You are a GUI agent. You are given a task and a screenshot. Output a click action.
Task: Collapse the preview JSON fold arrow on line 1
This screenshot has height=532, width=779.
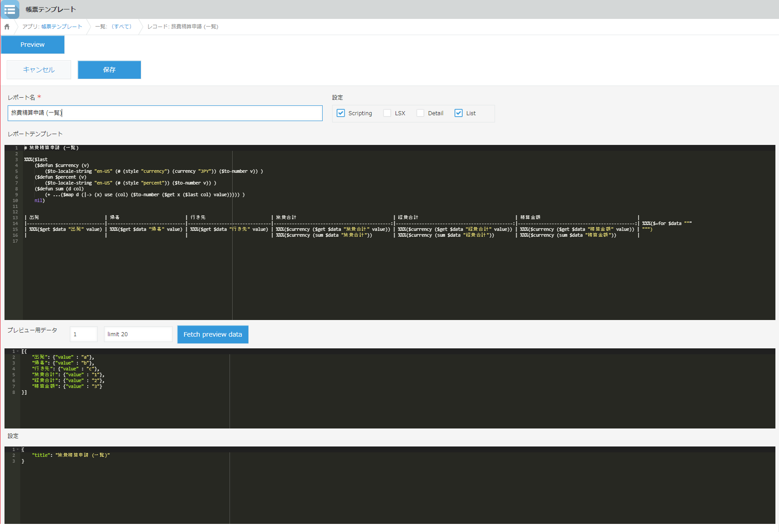pos(18,351)
